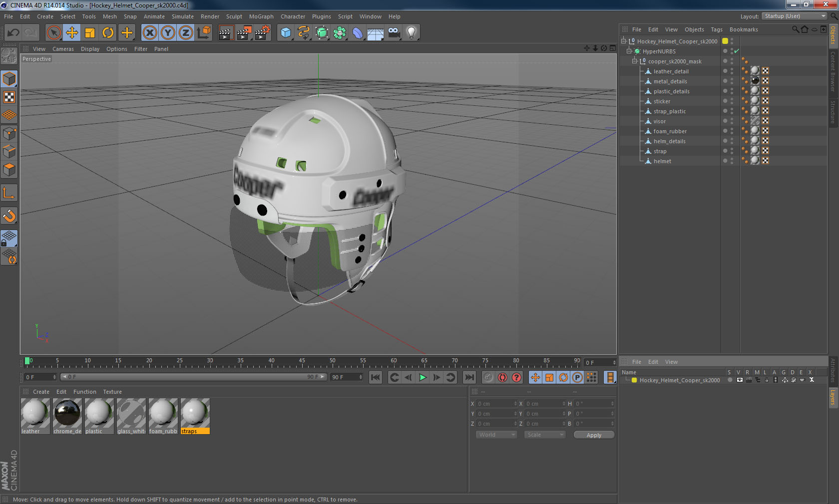Open the MoGraph menu
The image size is (839, 504).
click(x=261, y=16)
